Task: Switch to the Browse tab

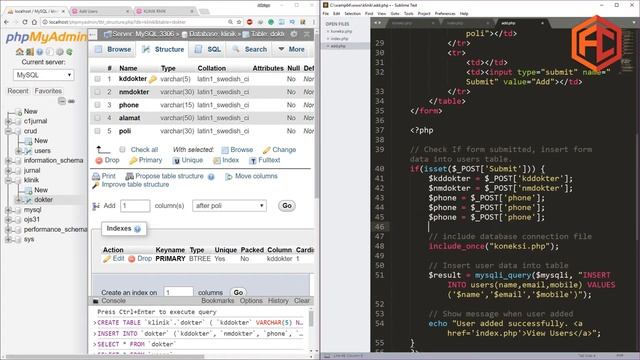Action: tap(113, 49)
